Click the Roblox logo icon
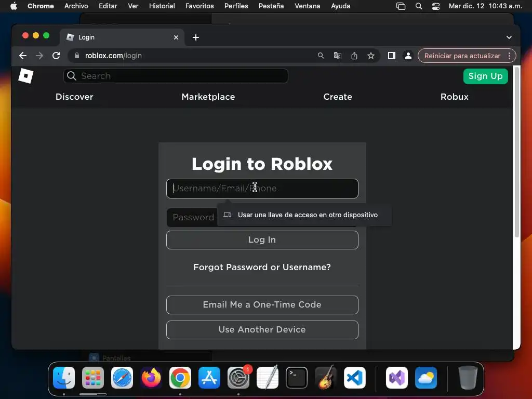532x399 pixels. (x=26, y=76)
